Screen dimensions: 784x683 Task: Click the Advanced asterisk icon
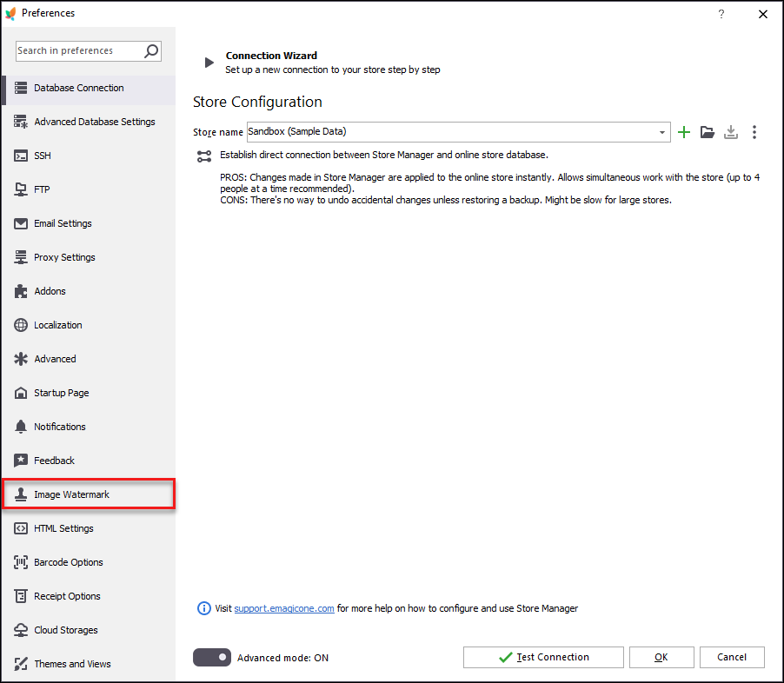click(21, 359)
